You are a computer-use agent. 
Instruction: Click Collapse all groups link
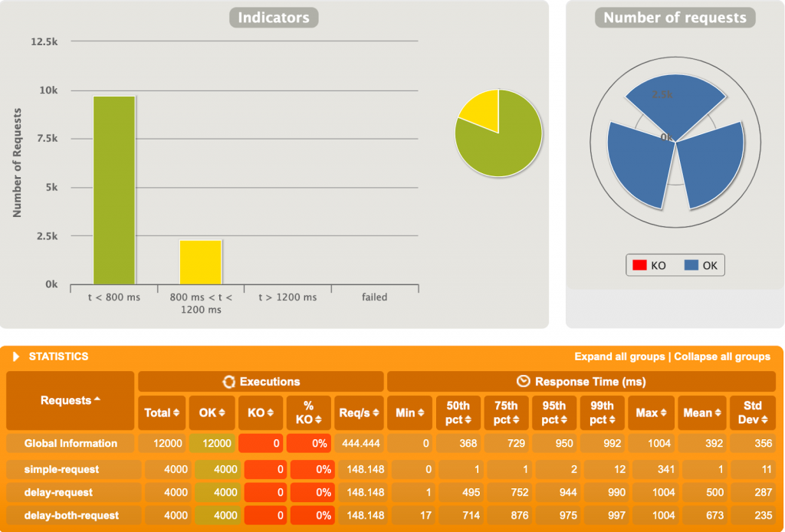click(x=722, y=357)
